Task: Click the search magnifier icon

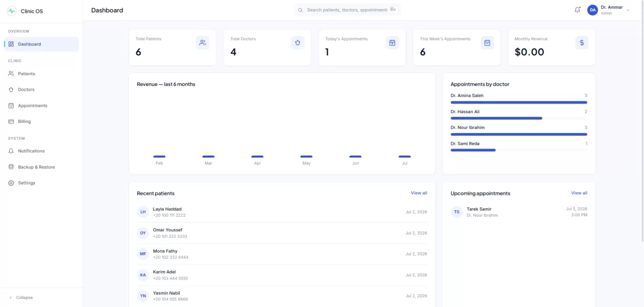Action: point(301,10)
